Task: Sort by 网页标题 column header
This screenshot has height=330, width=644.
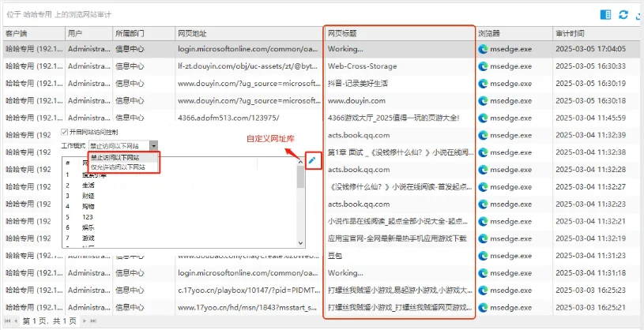Action: [399, 34]
